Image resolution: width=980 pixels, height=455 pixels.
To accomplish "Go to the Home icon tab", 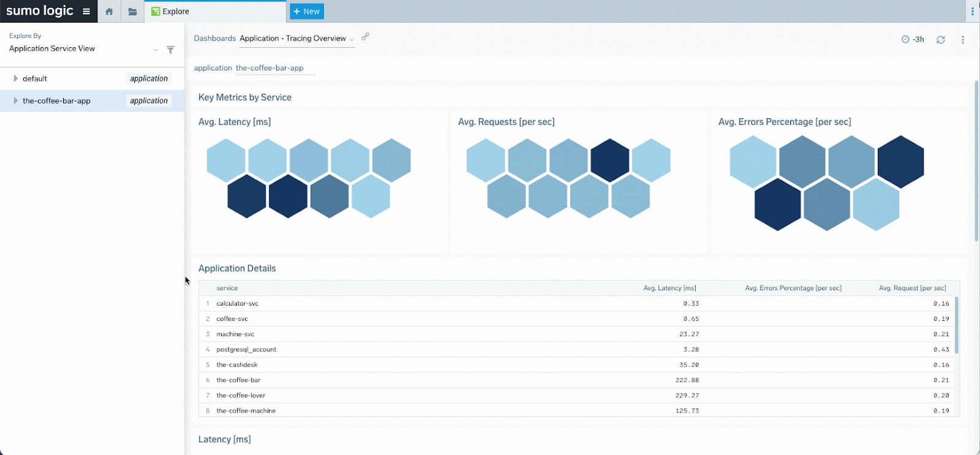I will [x=109, y=11].
